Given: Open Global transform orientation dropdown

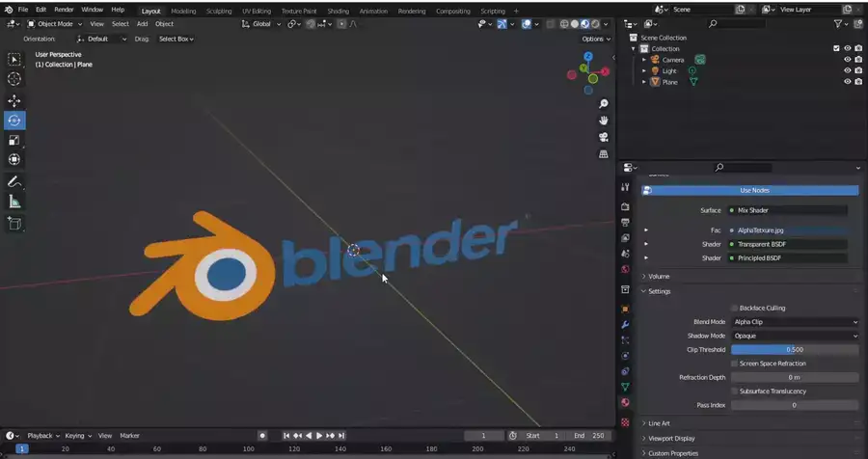Looking at the screenshot, I should point(261,24).
